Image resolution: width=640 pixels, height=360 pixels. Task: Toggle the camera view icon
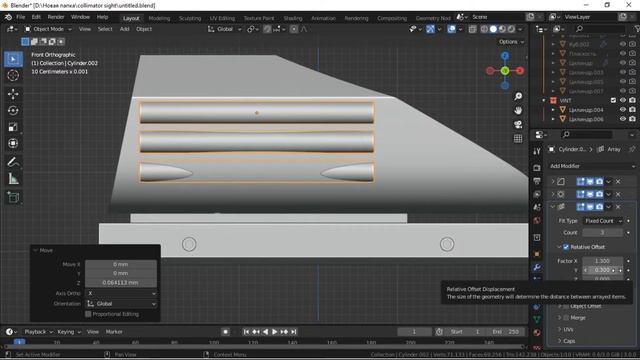518,124
